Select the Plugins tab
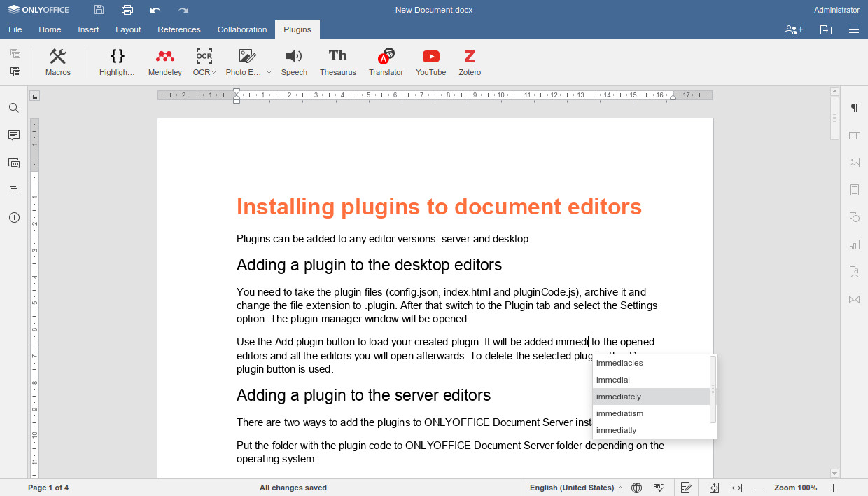 coord(297,29)
